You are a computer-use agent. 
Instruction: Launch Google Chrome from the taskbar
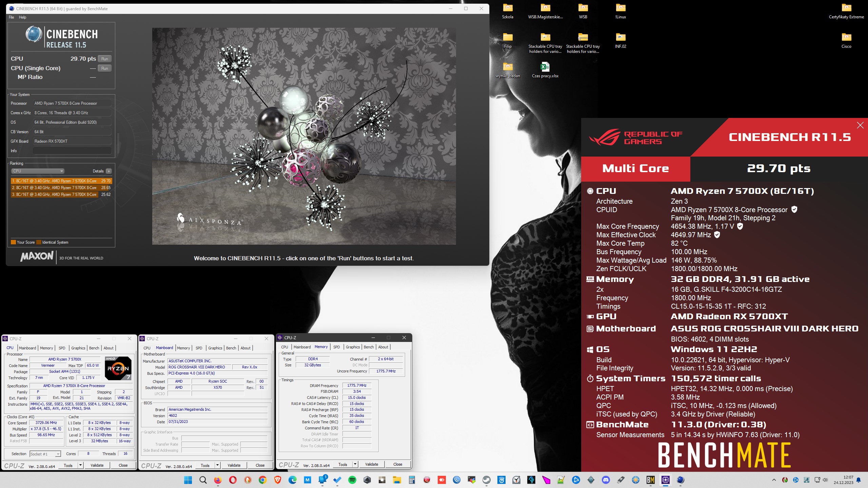click(262, 480)
